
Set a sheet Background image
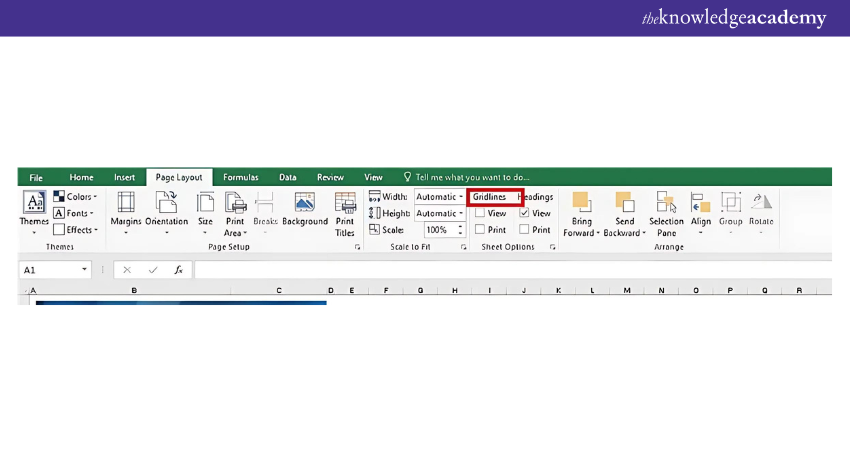[305, 208]
